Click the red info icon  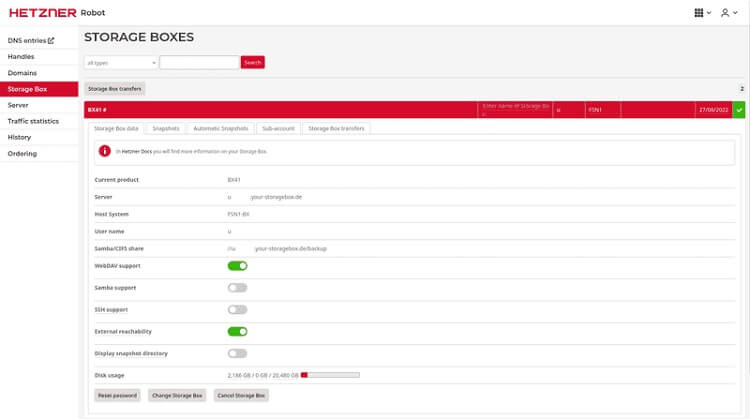105,150
